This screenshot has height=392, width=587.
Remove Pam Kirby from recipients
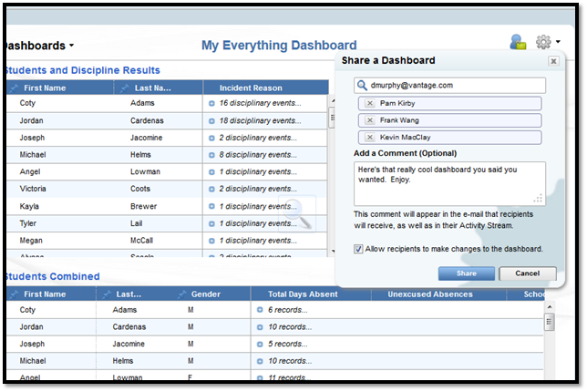[369, 103]
